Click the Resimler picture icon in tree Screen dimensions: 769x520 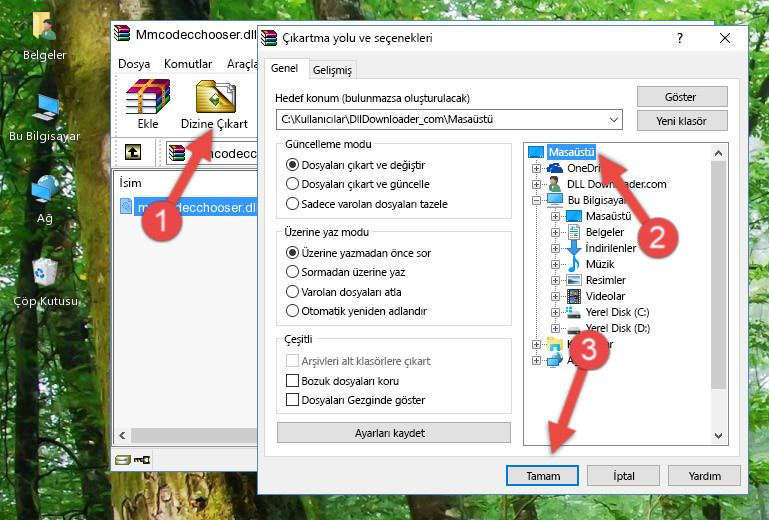coord(573,280)
